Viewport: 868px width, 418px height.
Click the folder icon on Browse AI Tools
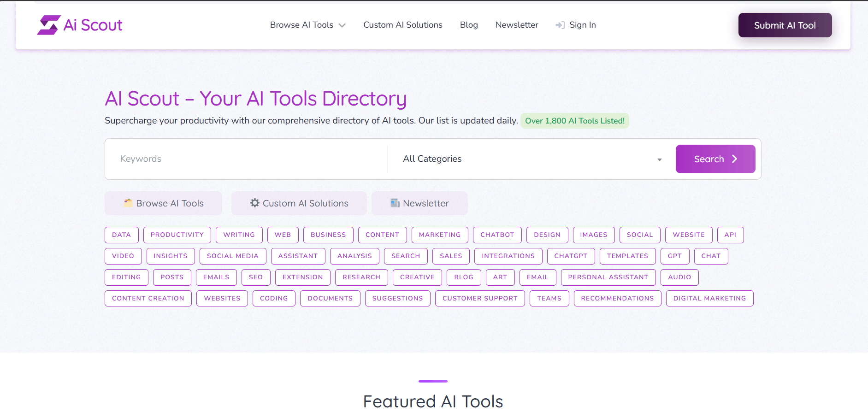pos(129,203)
